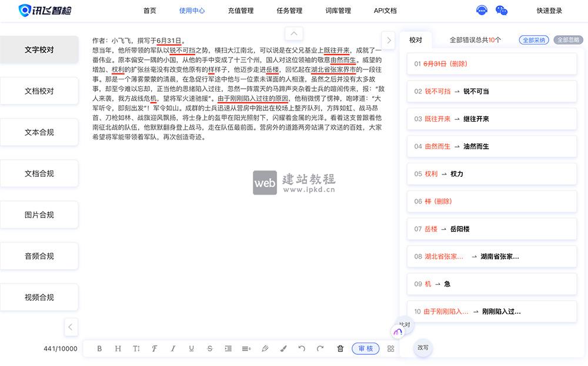Expand upward with the top arrow above the text

point(293,33)
